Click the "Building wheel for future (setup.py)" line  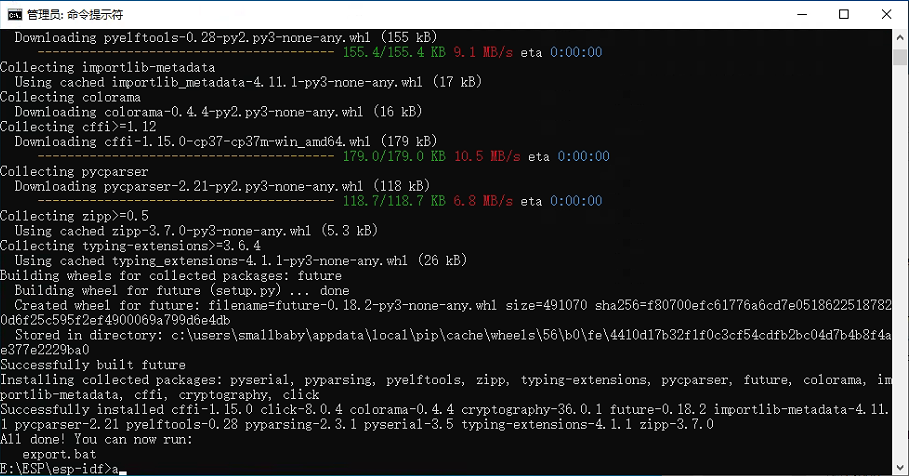(182, 290)
